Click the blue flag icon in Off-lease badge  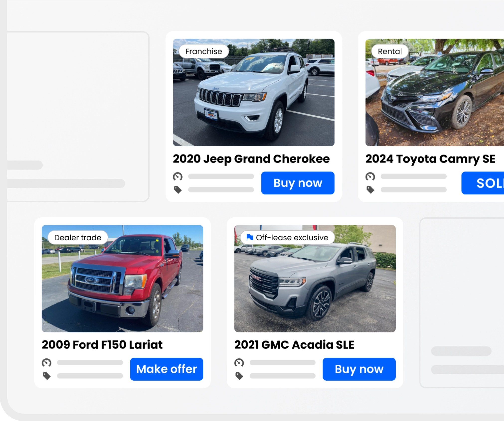[x=250, y=237]
